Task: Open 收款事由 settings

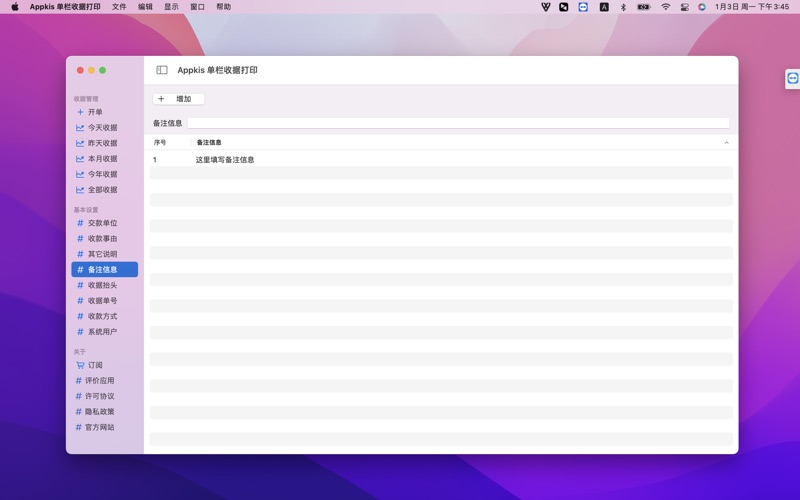Action: 105,238
